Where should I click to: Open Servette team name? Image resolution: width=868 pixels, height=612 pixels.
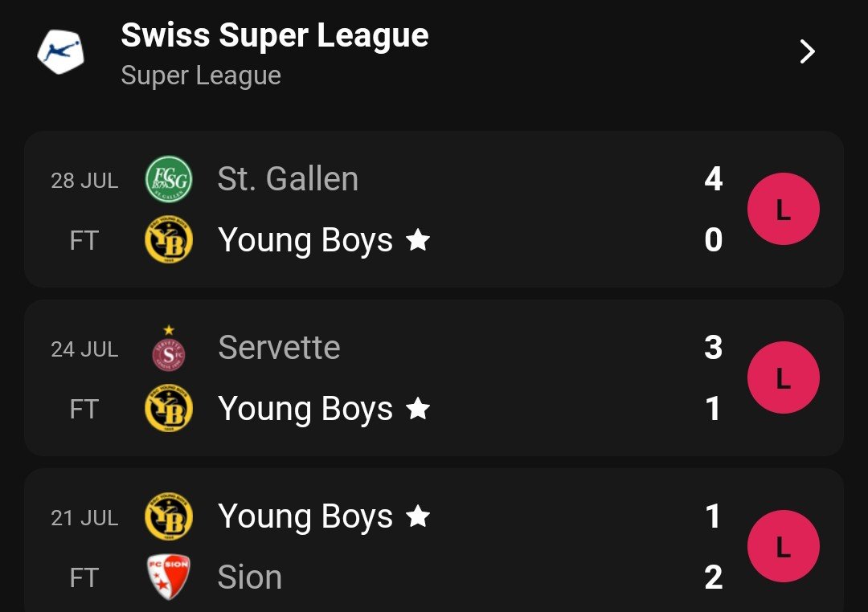click(279, 348)
